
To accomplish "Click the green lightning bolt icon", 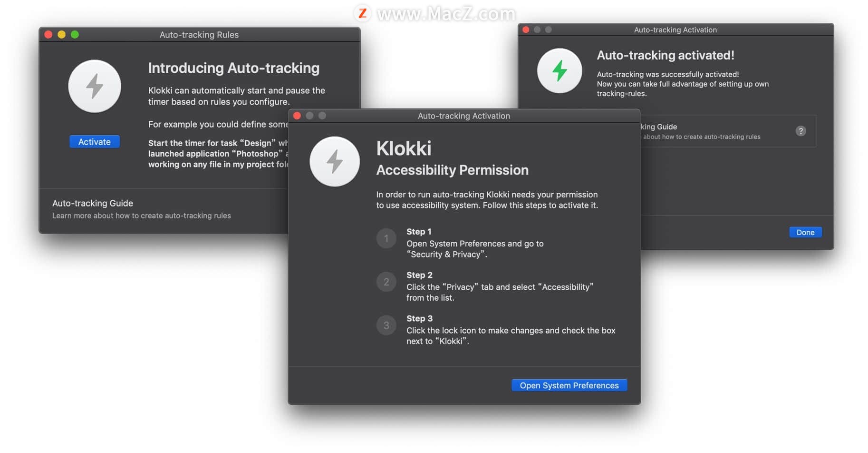I will pos(559,70).
